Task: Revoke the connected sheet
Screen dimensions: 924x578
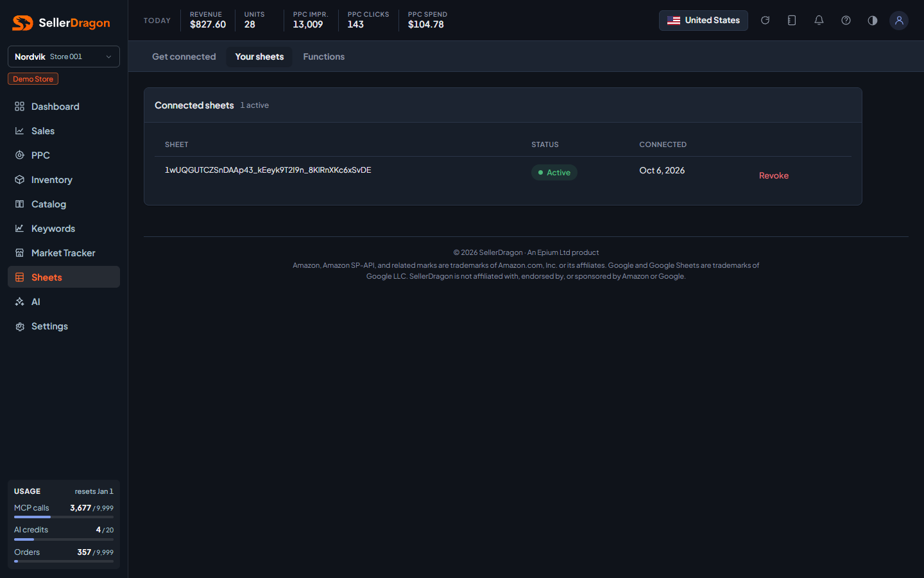Action: tap(774, 175)
